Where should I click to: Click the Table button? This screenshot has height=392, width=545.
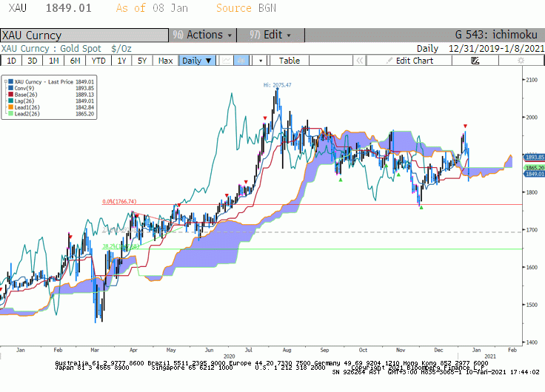(290, 61)
